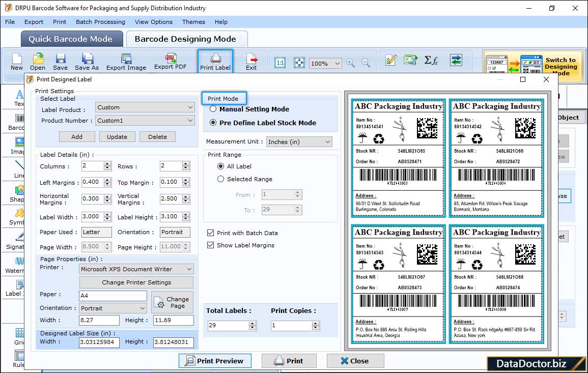Screen dimensions: 588x373
Task: Open the Measurement Unit dropdown
Action: [x=299, y=141]
